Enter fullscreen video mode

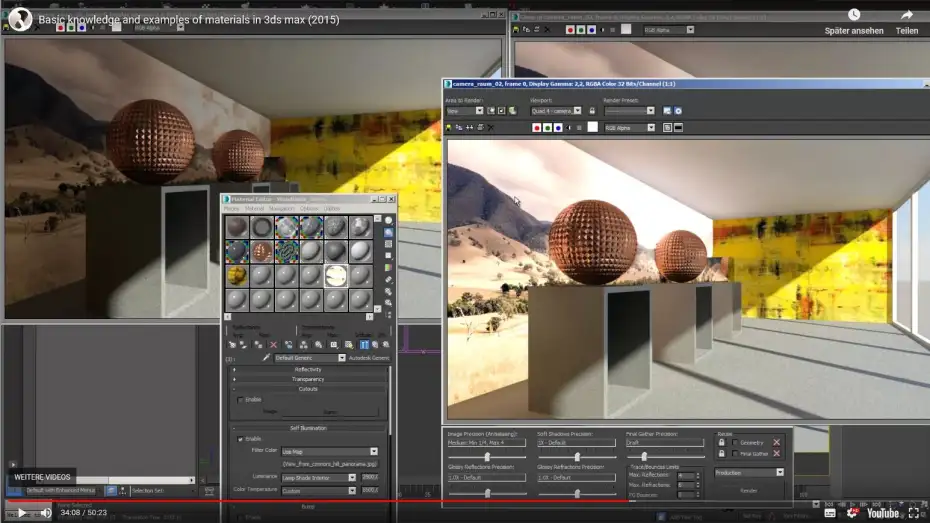coord(914,513)
